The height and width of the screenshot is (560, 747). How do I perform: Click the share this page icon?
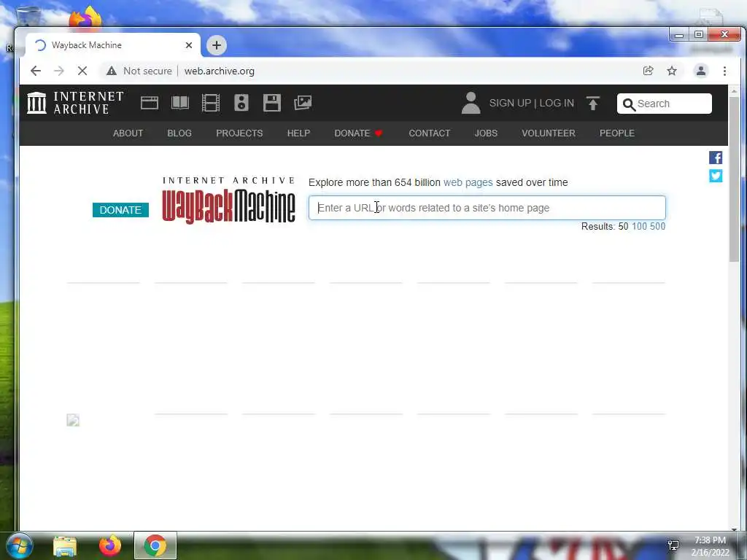pos(648,71)
